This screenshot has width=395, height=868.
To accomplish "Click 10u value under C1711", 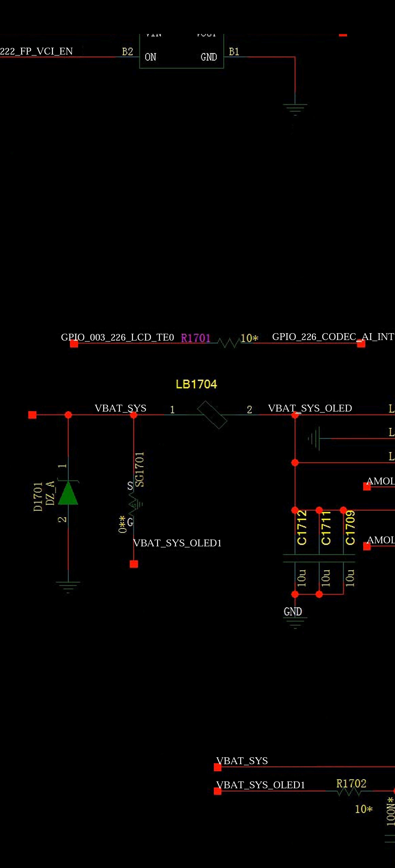I will click(326, 578).
